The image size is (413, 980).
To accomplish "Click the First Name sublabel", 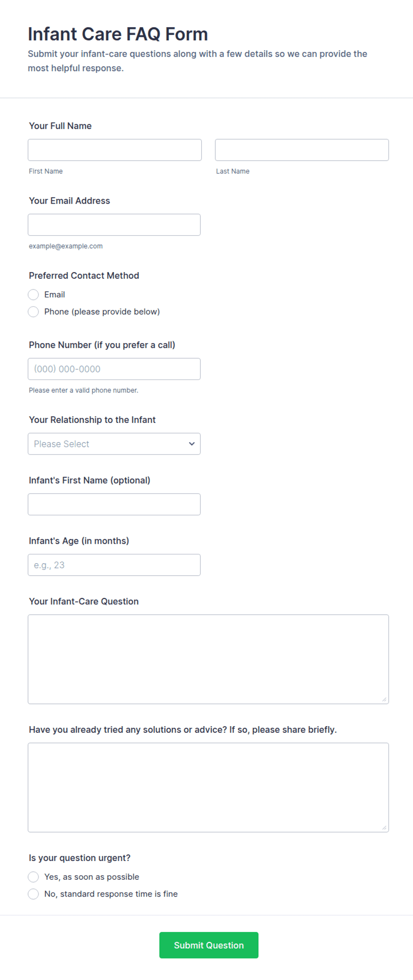I will (x=46, y=171).
